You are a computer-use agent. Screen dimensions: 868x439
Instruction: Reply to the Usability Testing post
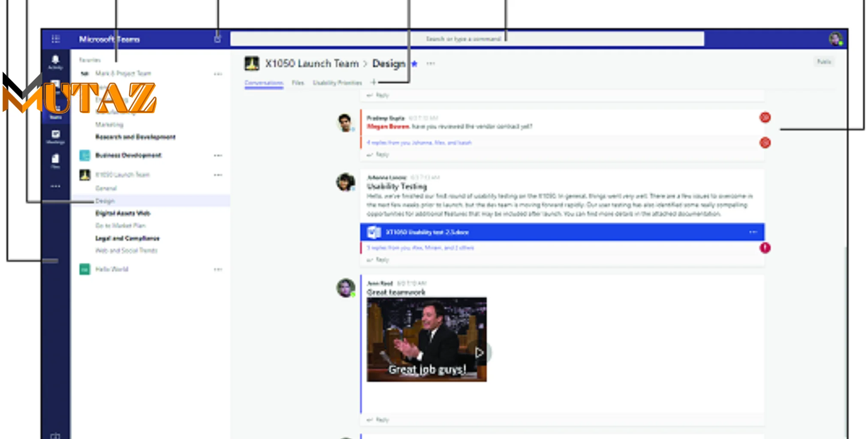[378, 260]
